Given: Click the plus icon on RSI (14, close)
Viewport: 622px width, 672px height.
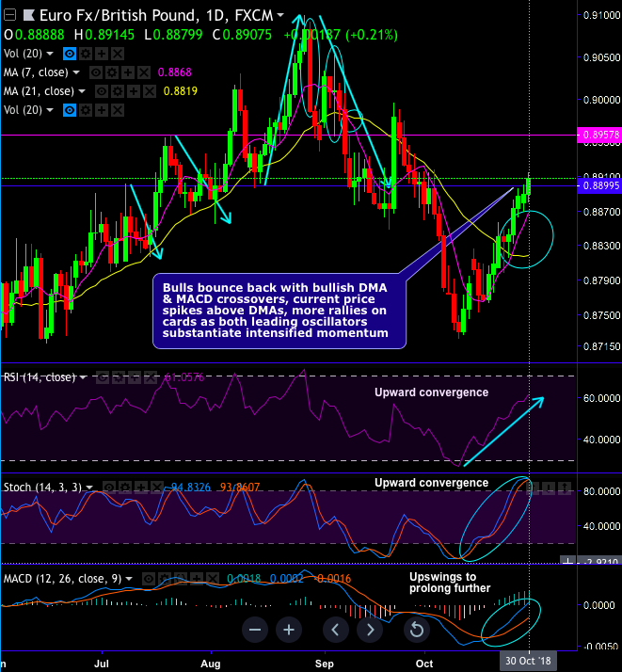Looking at the screenshot, I should pyautogui.click(x=135, y=377).
